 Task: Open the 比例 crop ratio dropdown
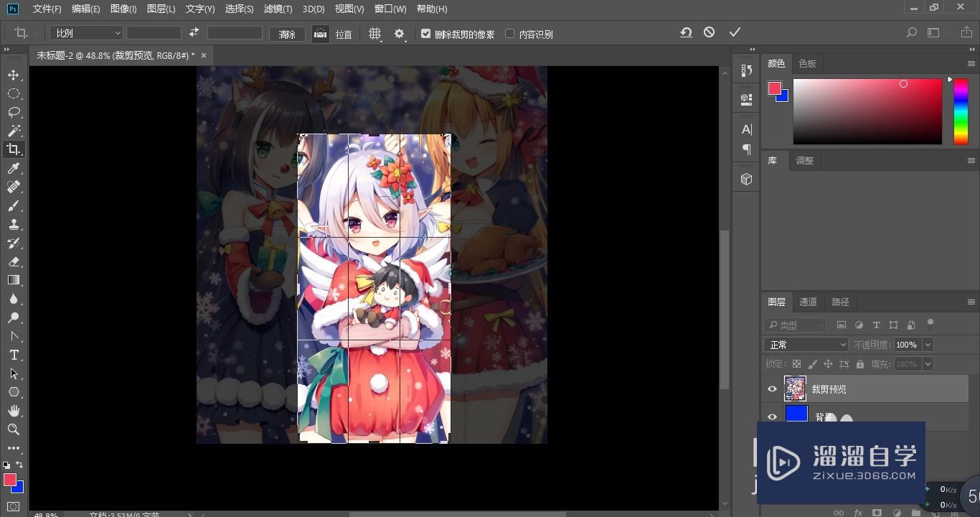coord(86,33)
